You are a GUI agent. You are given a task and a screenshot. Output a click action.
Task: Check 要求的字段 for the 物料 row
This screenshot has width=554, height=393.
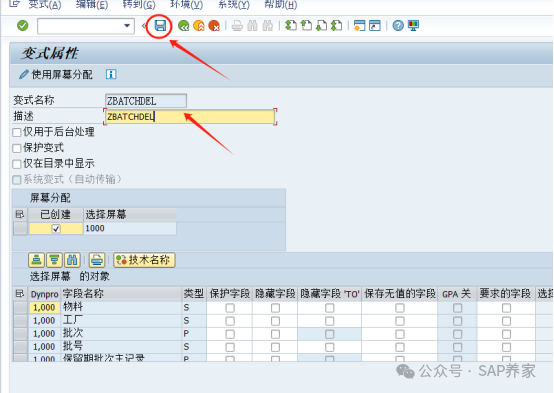(x=506, y=308)
